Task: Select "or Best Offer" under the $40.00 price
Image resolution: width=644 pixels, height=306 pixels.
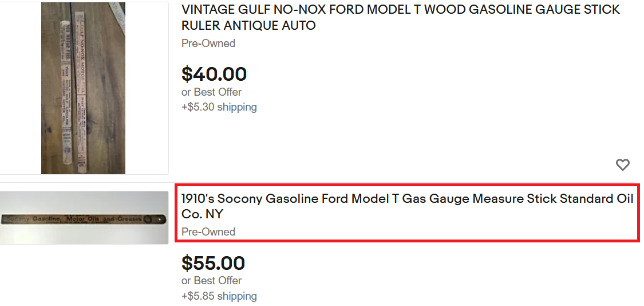Action: click(211, 92)
